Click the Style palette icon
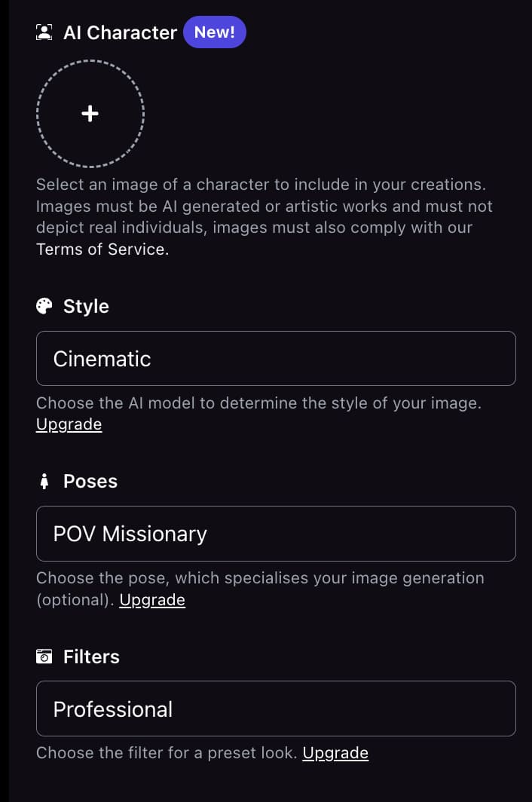Image resolution: width=532 pixels, height=802 pixels. (x=44, y=306)
